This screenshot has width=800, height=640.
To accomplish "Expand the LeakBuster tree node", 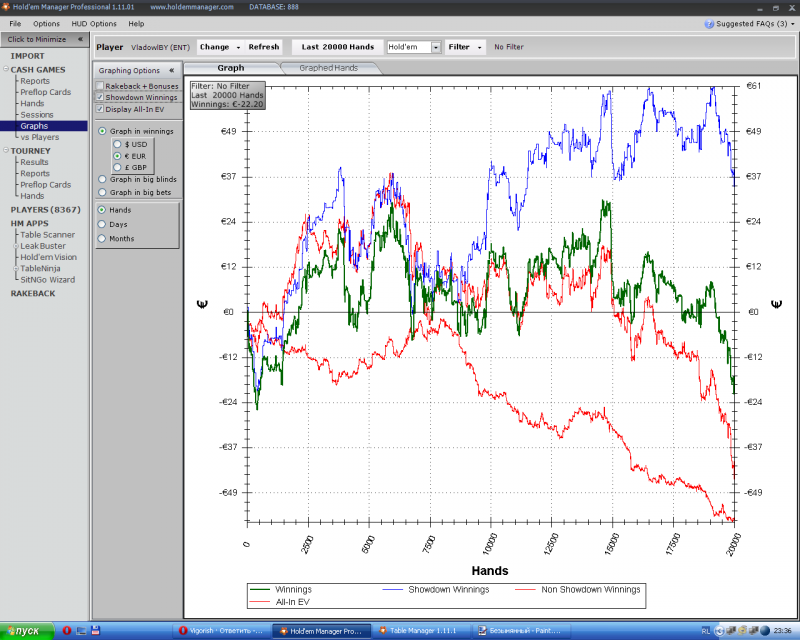I will (16, 246).
